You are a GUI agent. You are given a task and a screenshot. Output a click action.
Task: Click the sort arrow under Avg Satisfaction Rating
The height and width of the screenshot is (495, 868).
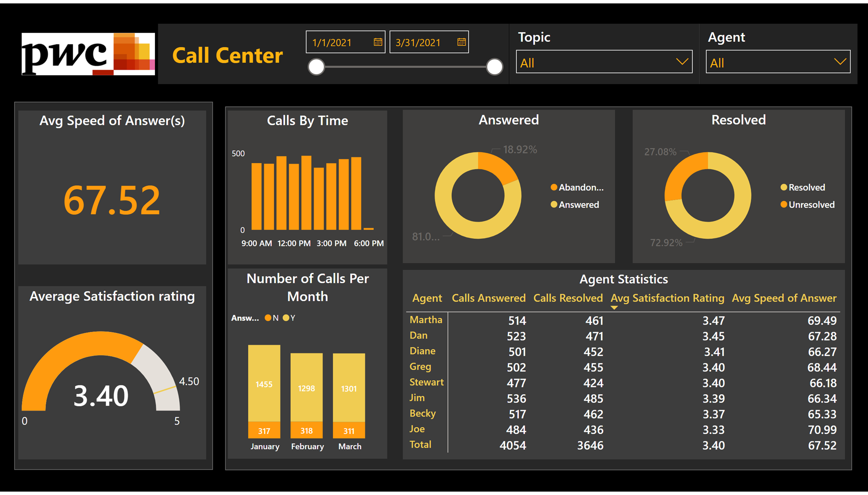[614, 308]
